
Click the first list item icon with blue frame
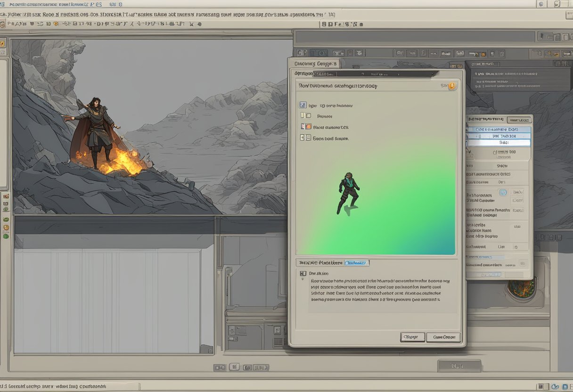pyautogui.click(x=303, y=105)
